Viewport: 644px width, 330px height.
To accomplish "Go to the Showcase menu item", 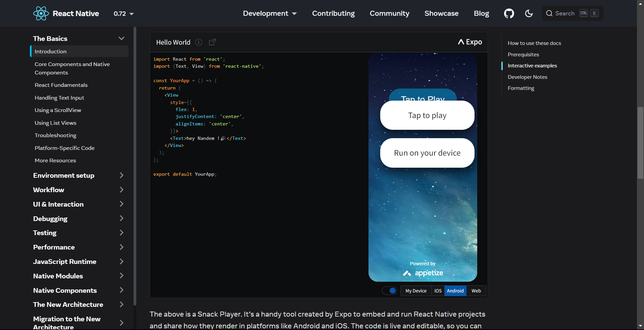I will coord(441,13).
